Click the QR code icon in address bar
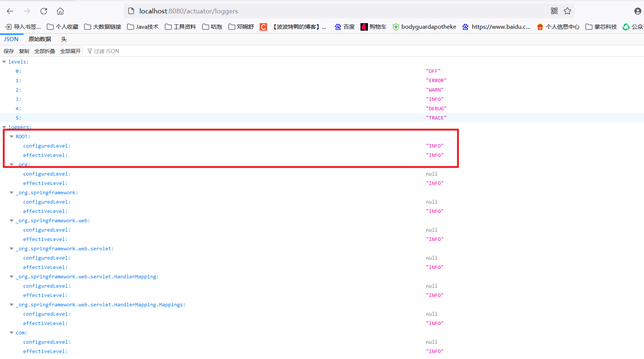The image size is (644, 359). coord(554,11)
